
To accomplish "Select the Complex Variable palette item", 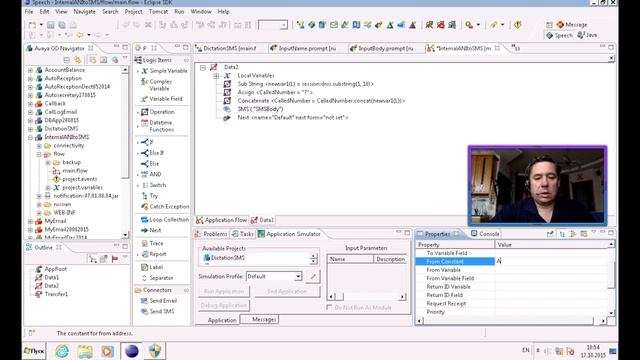I will pyautogui.click(x=160, y=85).
